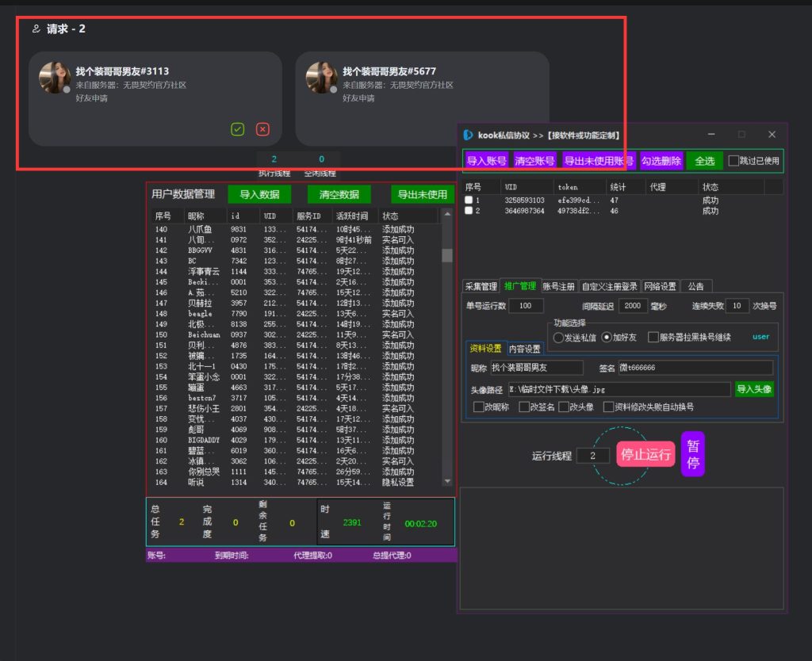Check the account row 1 checkbox
The height and width of the screenshot is (661, 812).
point(469,201)
